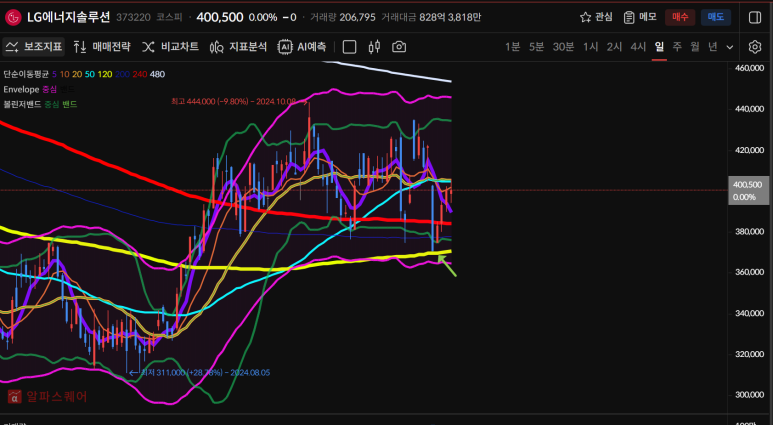Viewport: 773px width, 425px height.
Task: Open the 메모 memo button
Action: pos(640,17)
